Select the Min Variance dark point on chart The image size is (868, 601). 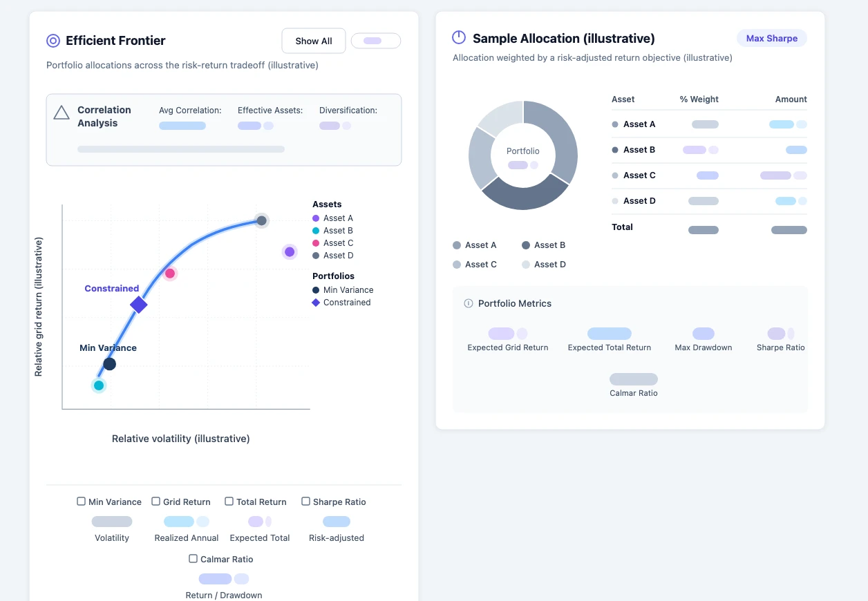coord(109,364)
